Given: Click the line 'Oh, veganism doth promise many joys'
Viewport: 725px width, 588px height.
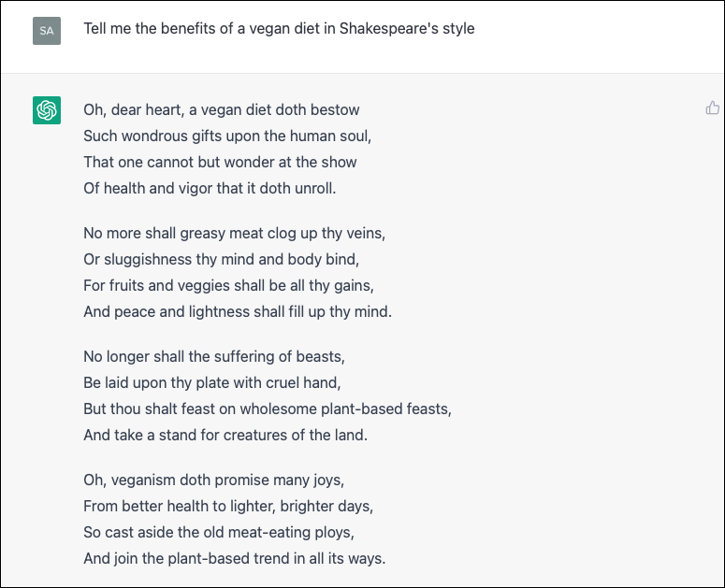Looking at the screenshot, I should tap(214, 480).
